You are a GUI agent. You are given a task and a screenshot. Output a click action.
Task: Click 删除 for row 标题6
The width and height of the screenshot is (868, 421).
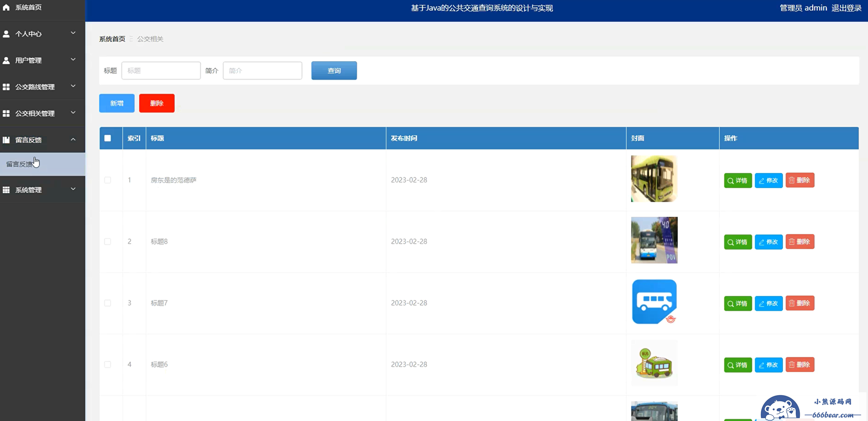point(800,364)
